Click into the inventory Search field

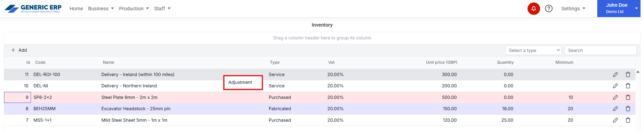click(600, 50)
